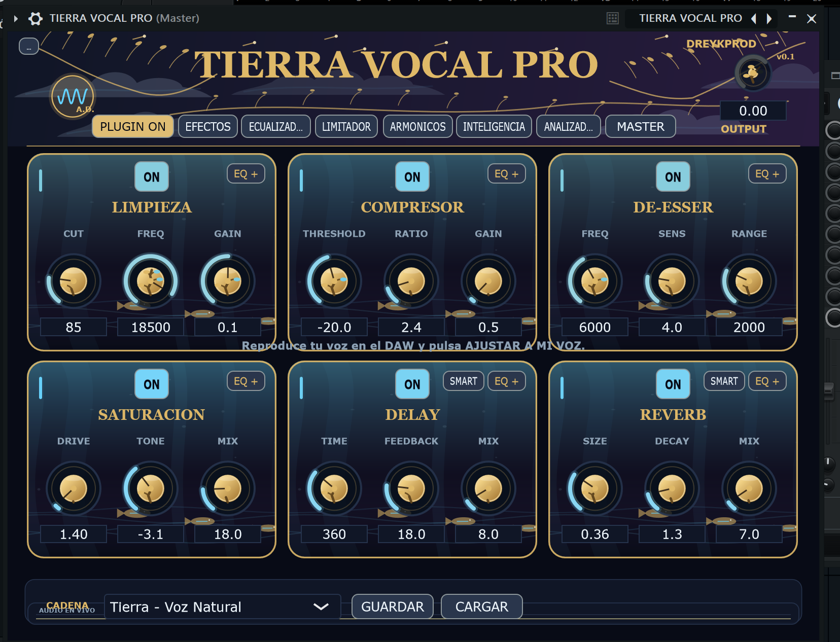Open the plugin gear settings icon
840x642 pixels.
(x=35, y=19)
